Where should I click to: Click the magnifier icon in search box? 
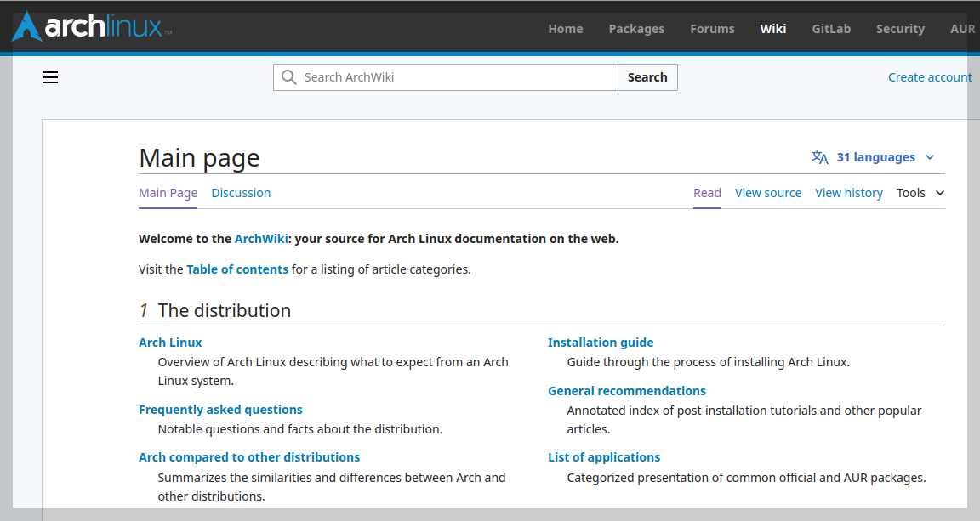pos(288,76)
